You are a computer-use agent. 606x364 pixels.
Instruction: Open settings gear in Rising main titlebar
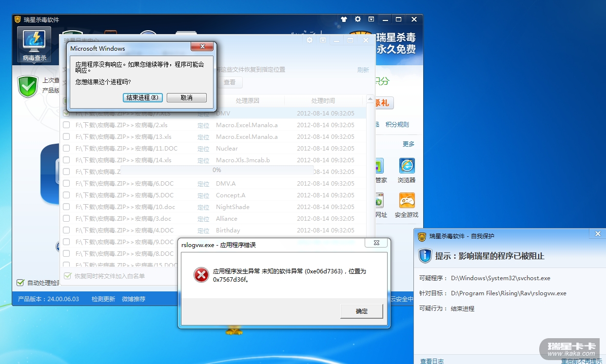click(357, 19)
